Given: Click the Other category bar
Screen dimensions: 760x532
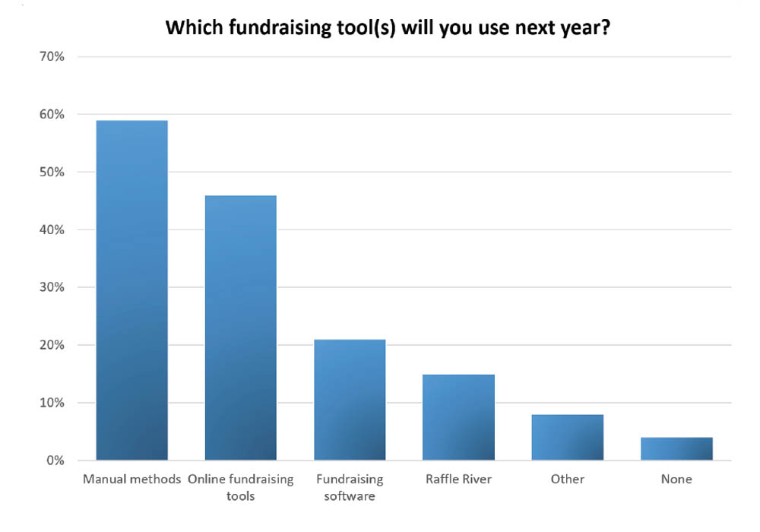Looking at the screenshot, I should coord(568,438).
